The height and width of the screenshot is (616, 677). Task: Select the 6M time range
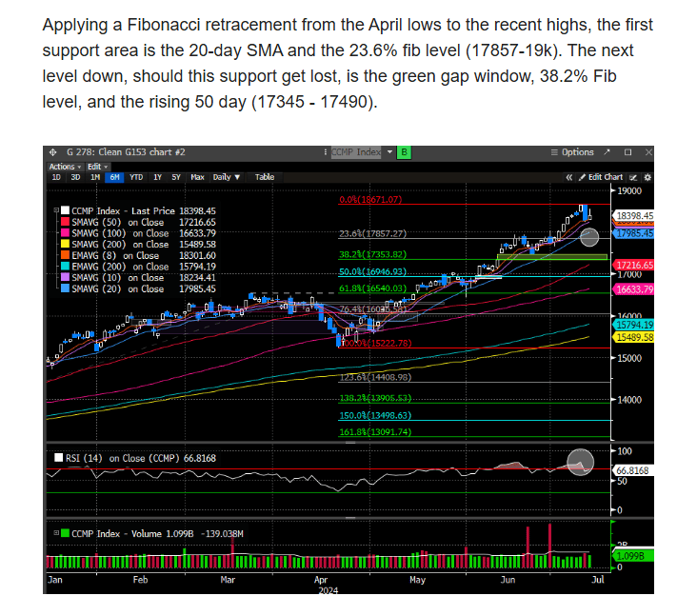click(x=114, y=177)
